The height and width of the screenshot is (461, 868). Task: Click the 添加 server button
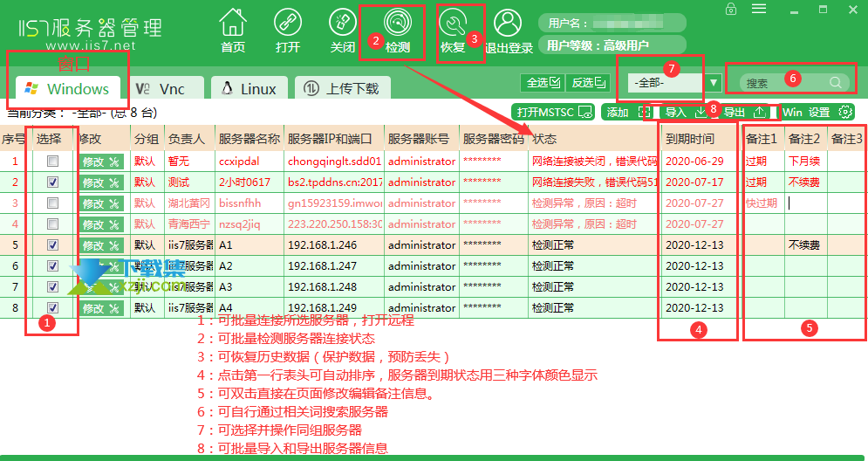coord(625,112)
